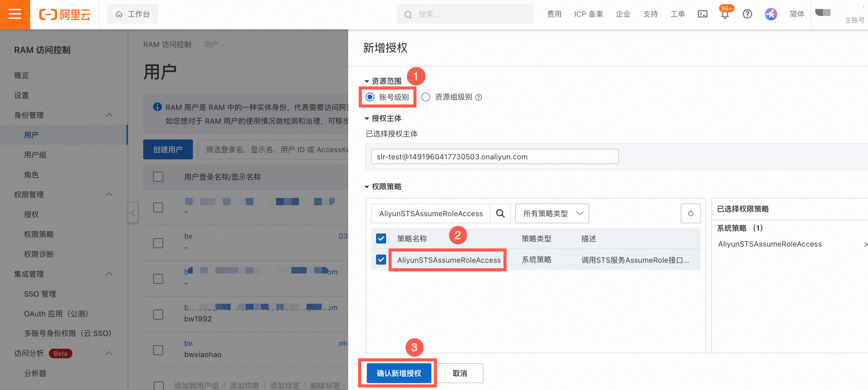This screenshot has width=868, height=390.
Task: Click the colorful AI assistant icon
Action: [x=771, y=14]
